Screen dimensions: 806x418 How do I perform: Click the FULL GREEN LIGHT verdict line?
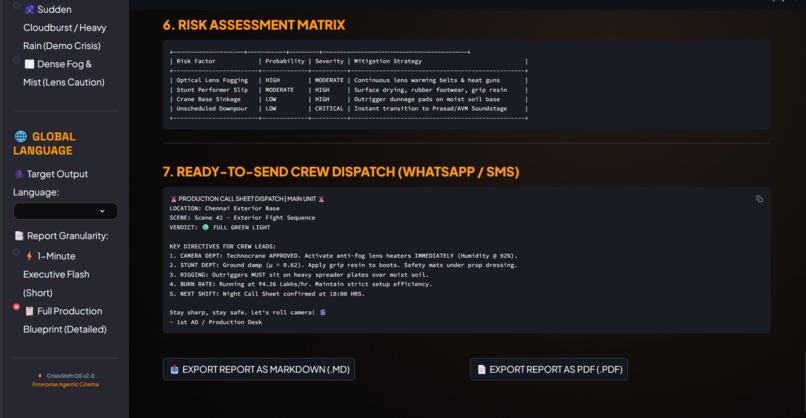click(220, 227)
